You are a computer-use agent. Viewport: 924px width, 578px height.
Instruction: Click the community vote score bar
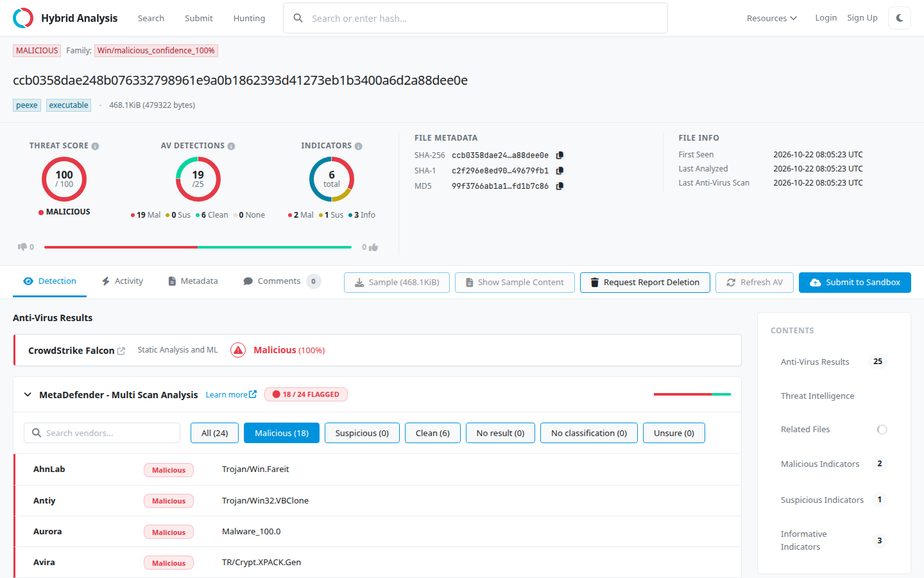(198, 247)
